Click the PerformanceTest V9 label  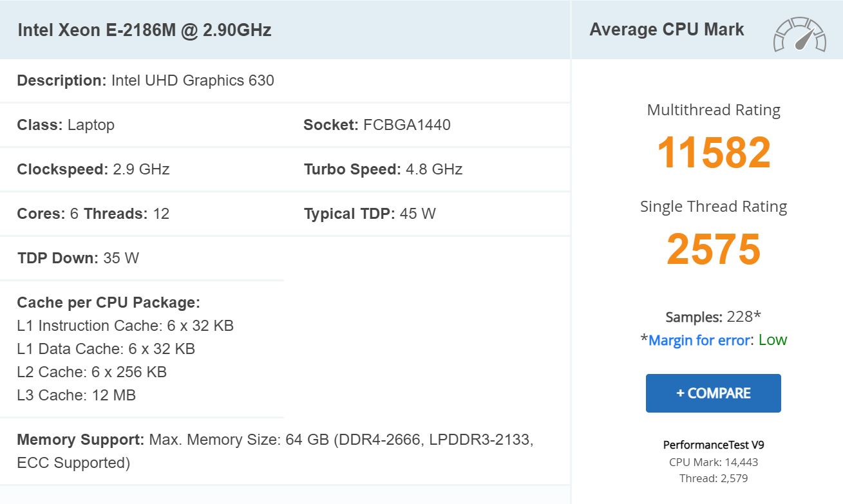[714, 445]
